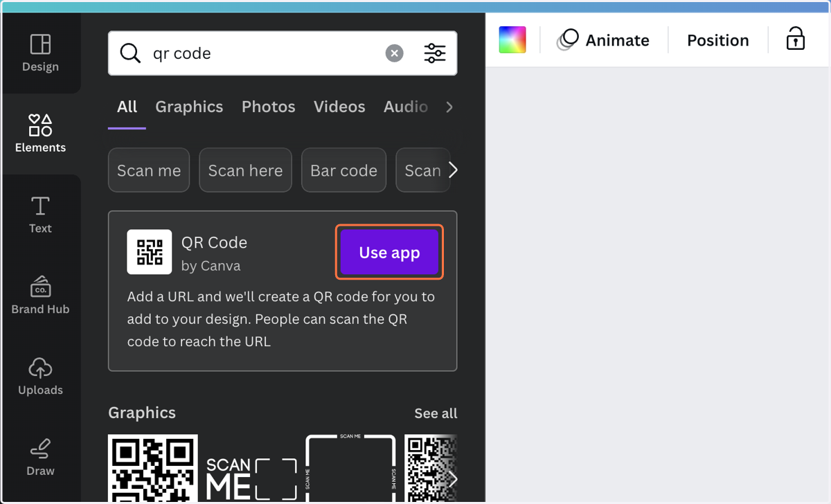Toggle the lock icon in toolbar

click(796, 39)
